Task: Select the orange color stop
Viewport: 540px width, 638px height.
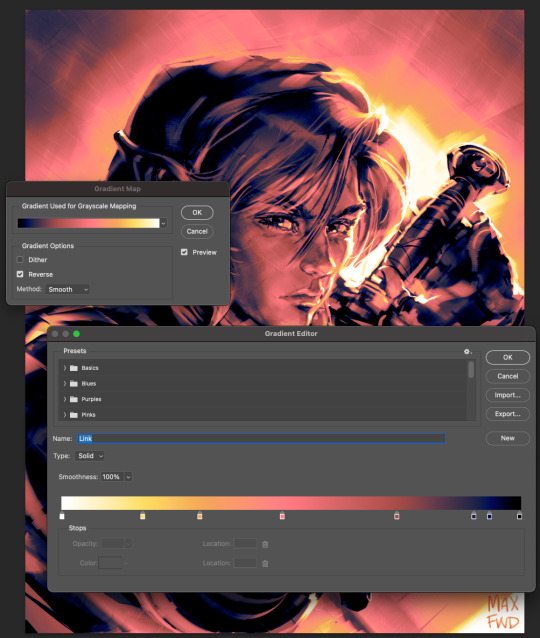Action: [199, 516]
